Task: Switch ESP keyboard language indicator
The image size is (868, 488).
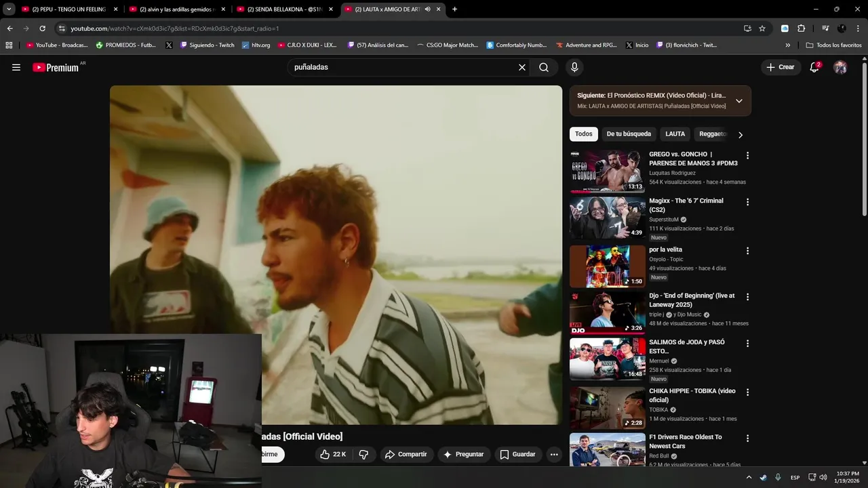Action: tap(795, 477)
